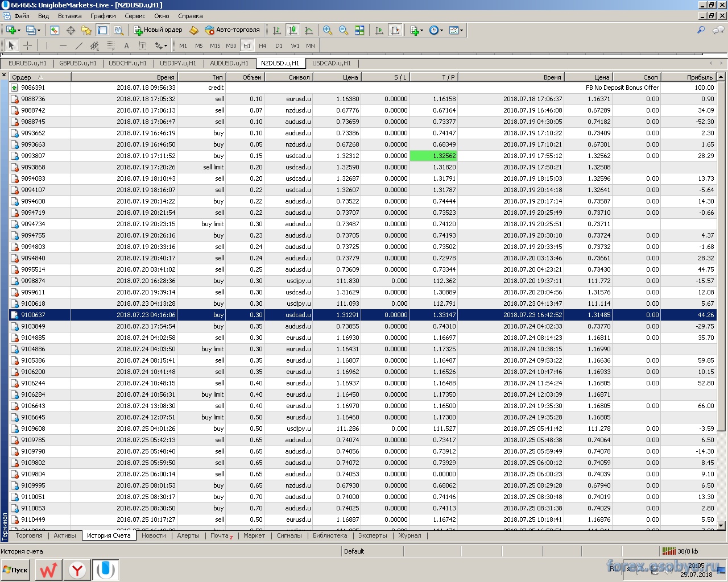Click the zoom out magnifier icon

pos(344,30)
